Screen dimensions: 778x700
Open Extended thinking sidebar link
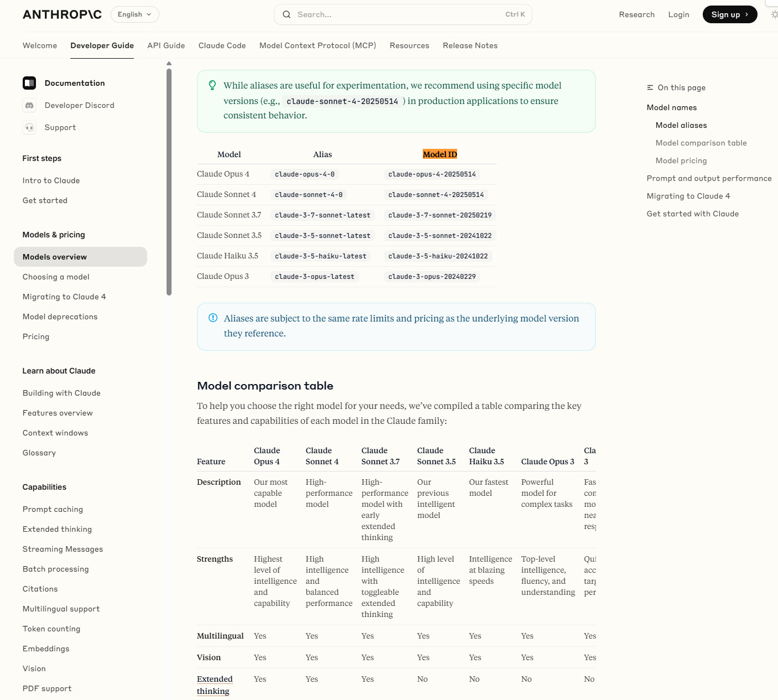pos(57,529)
